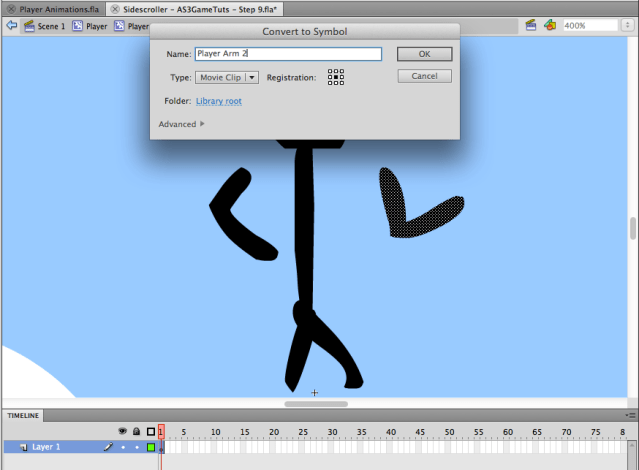Toggle show/hide all layers eye icon

122,431
